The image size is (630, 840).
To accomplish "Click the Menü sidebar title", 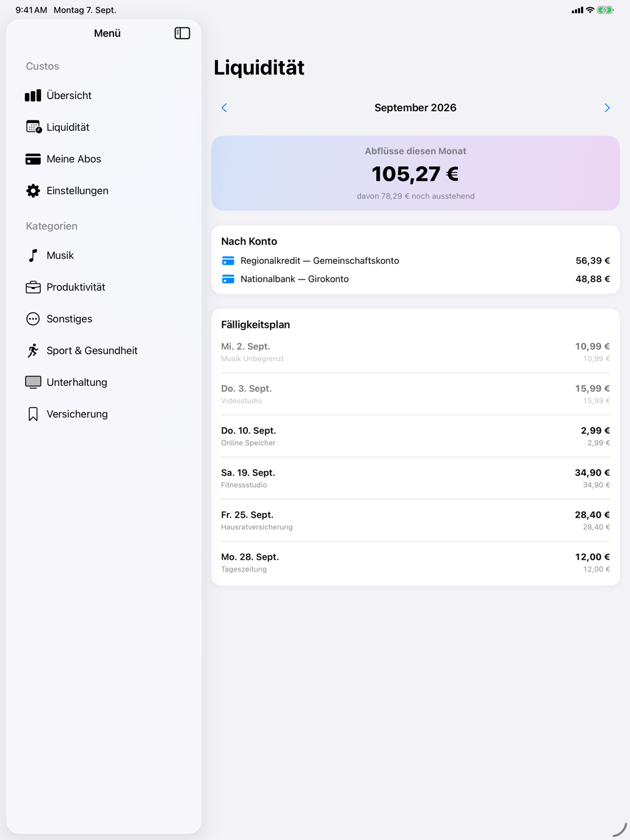I will coord(107,34).
